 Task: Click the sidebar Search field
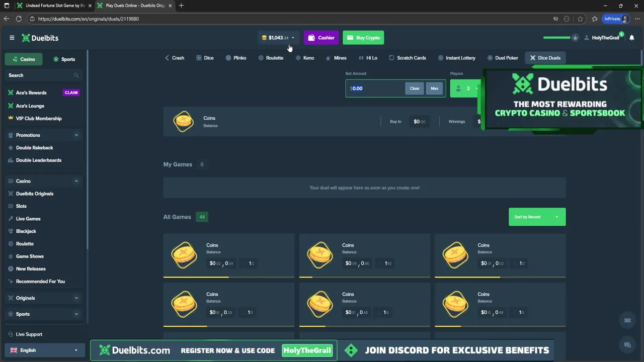(44, 75)
